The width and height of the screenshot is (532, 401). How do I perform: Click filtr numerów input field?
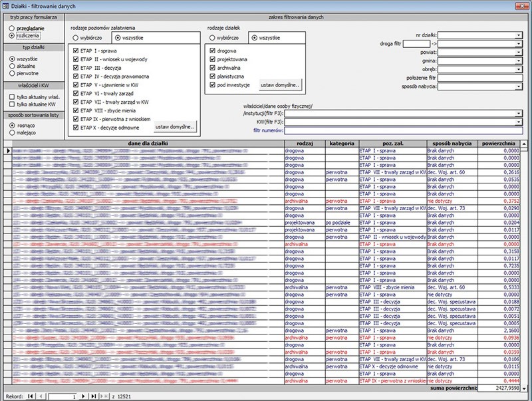(404, 130)
